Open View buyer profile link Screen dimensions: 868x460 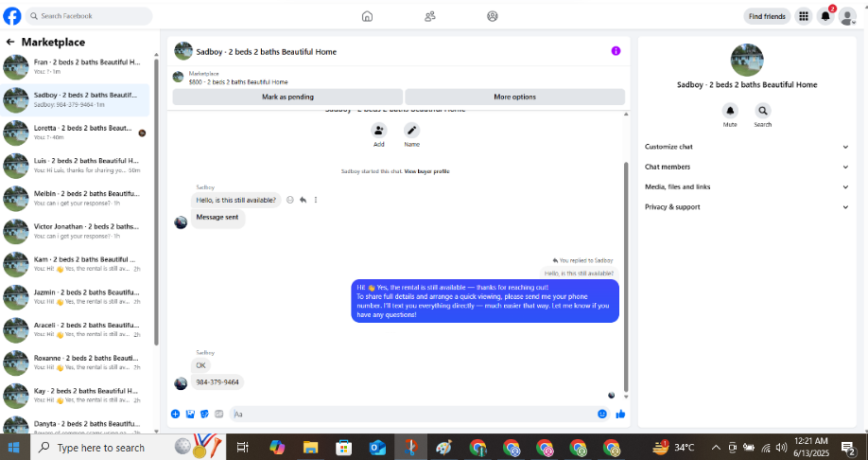click(x=426, y=171)
